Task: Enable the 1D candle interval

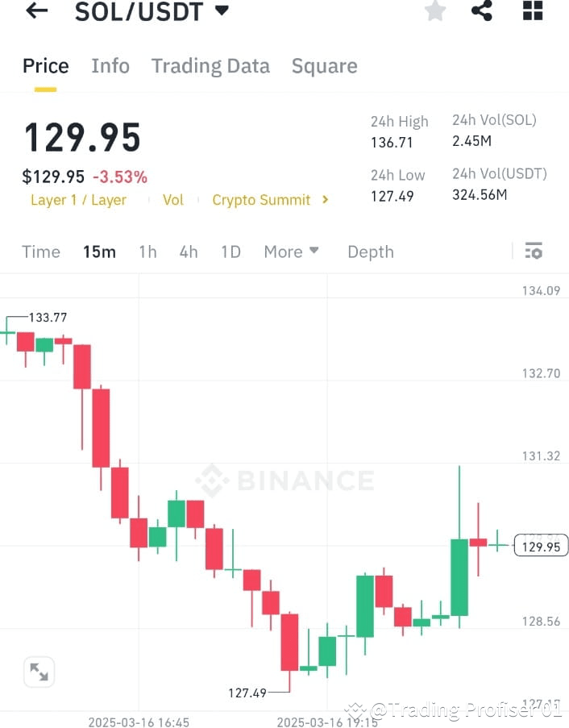Action: pyautogui.click(x=231, y=252)
